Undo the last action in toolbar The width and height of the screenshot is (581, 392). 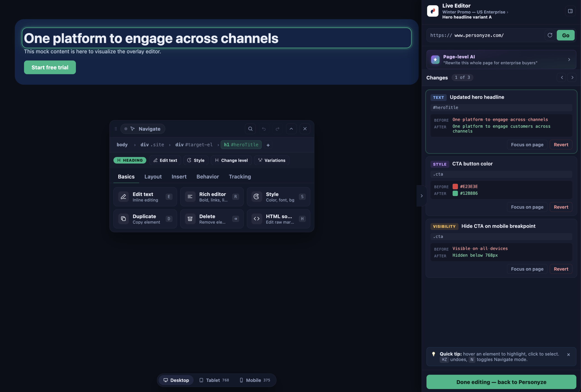tap(264, 129)
